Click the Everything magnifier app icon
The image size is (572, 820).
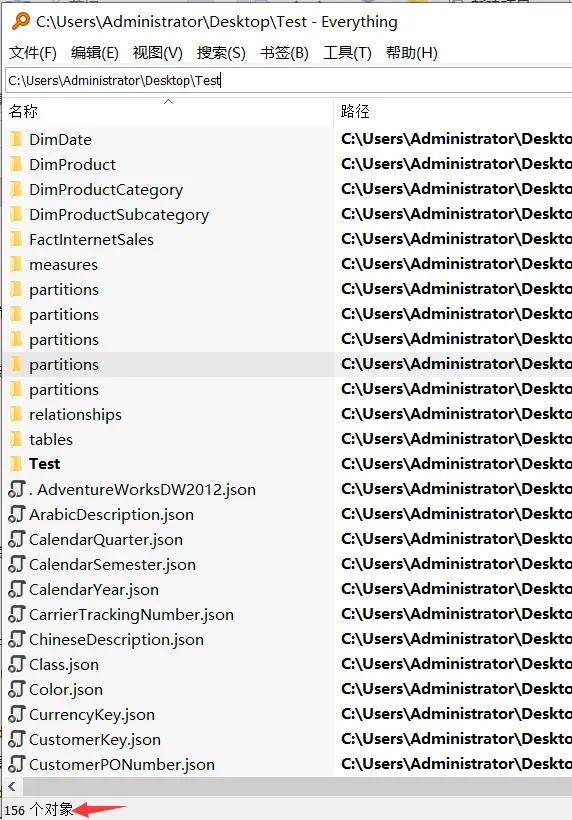(x=21, y=21)
